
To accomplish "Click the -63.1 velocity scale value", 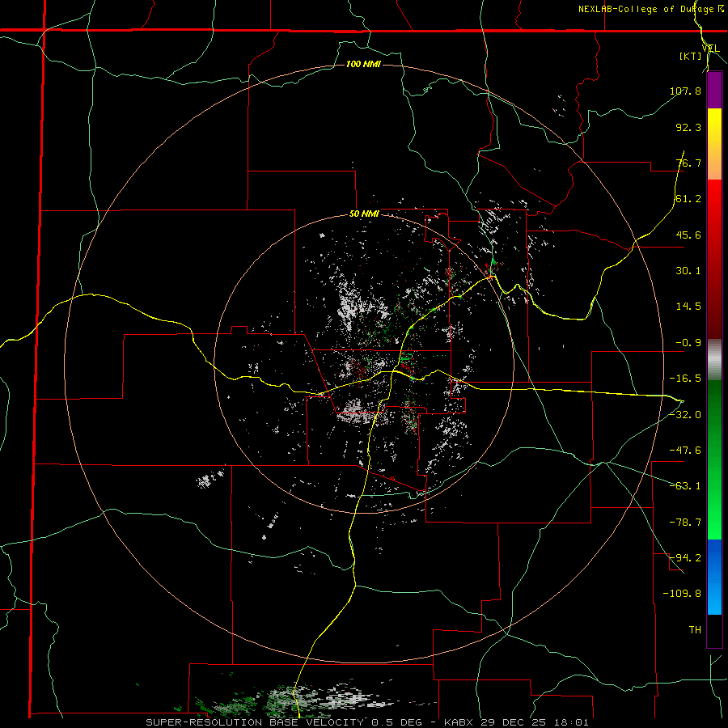I will click(x=685, y=486).
